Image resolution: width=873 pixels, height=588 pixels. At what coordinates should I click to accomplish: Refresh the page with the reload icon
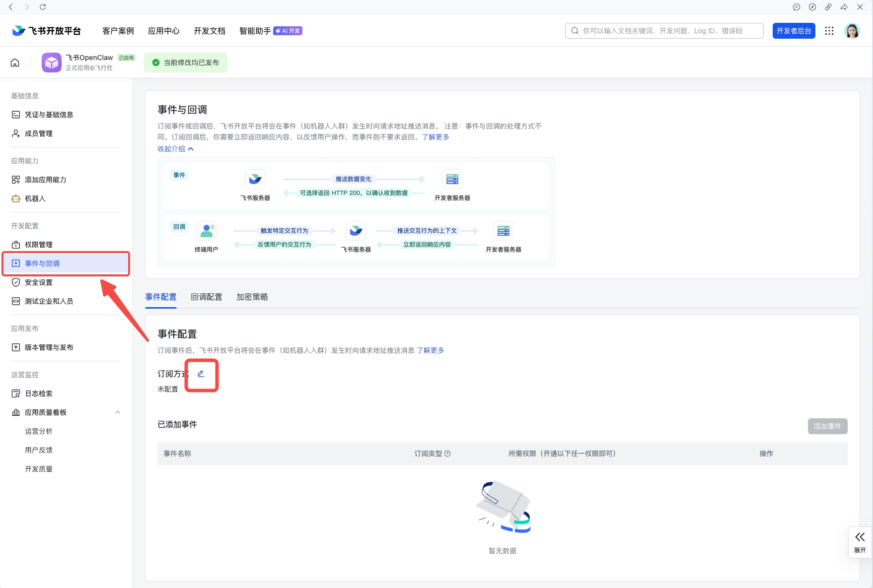[x=43, y=7]
